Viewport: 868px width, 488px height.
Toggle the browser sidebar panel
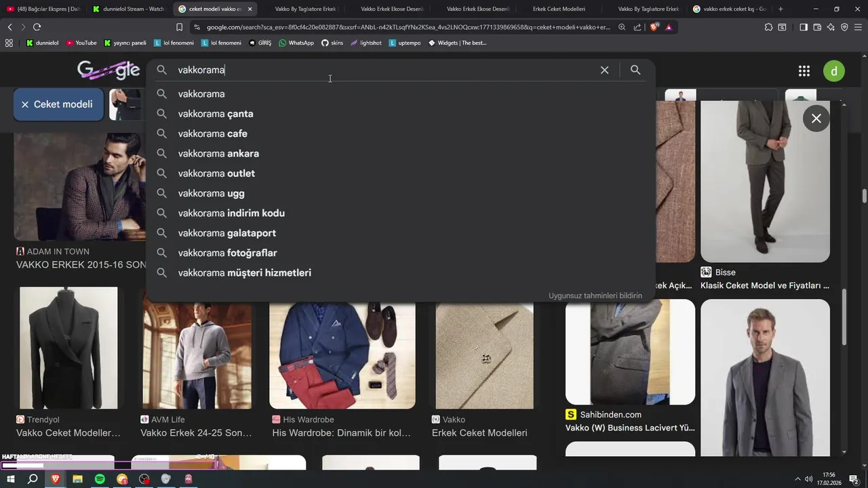(804, 27)
